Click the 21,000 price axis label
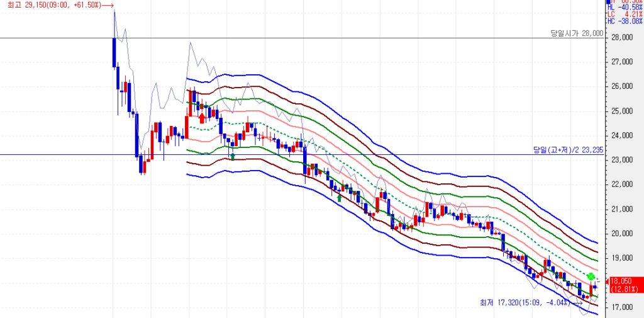The height and width of the screenshot is (318, 644). [x=621, y=210]
